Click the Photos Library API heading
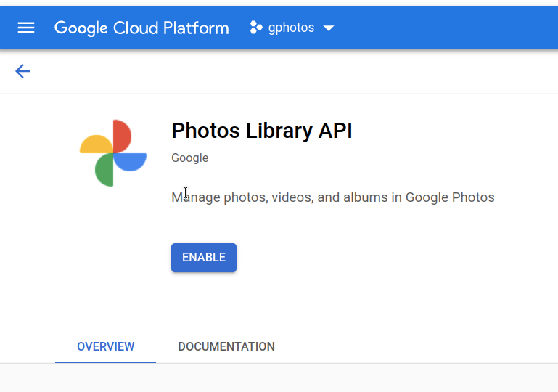Image resolution: width=558 pixels, height=392 pixels. 261,131
